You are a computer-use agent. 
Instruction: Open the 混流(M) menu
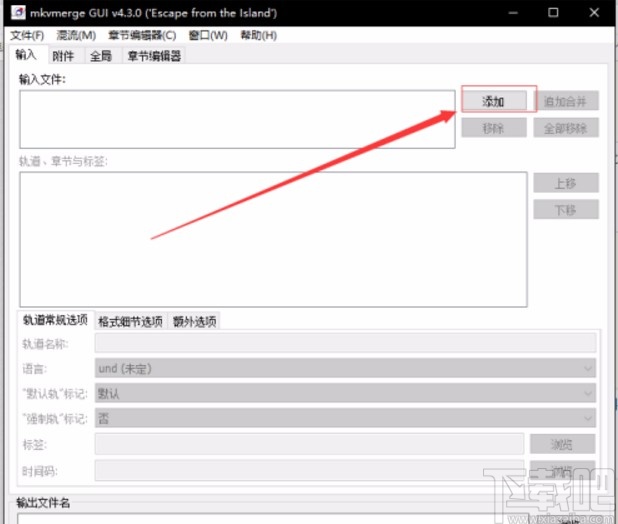coord(76,35)
